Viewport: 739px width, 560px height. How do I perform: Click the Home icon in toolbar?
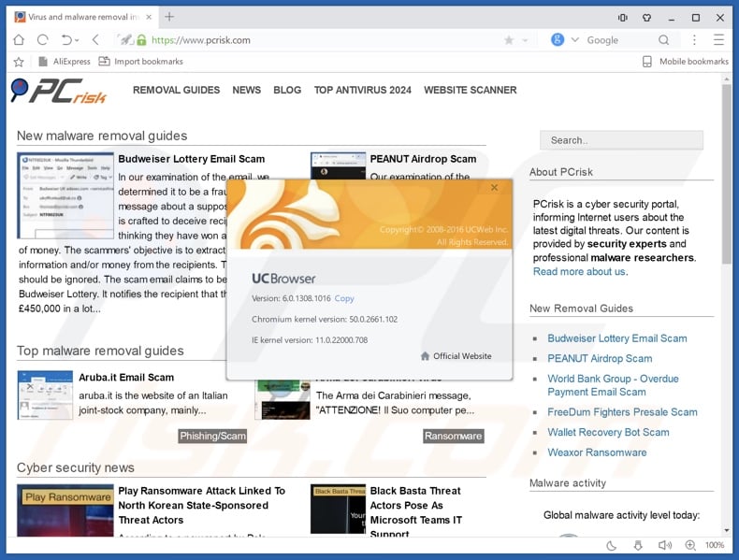coord(19,40)
